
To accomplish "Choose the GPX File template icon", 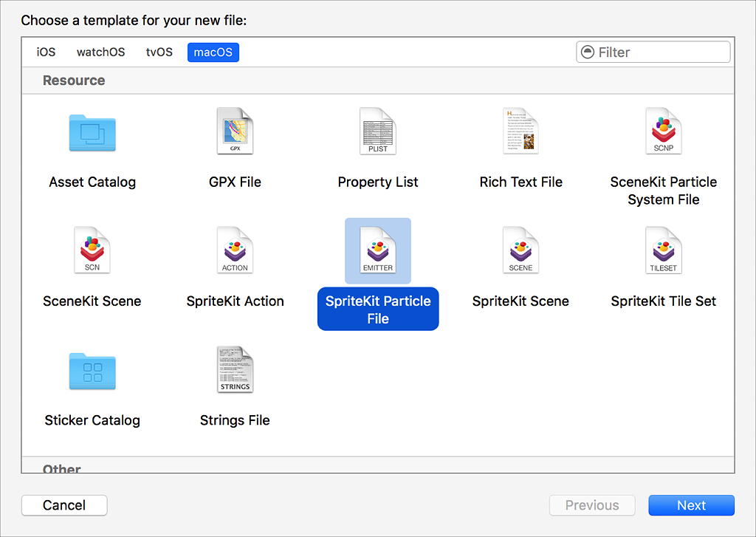I will [235, 131].
